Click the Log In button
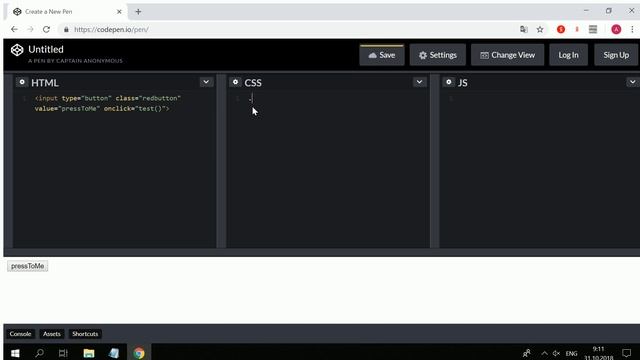This screenshot has width=640, height=360. click(568, 55)
